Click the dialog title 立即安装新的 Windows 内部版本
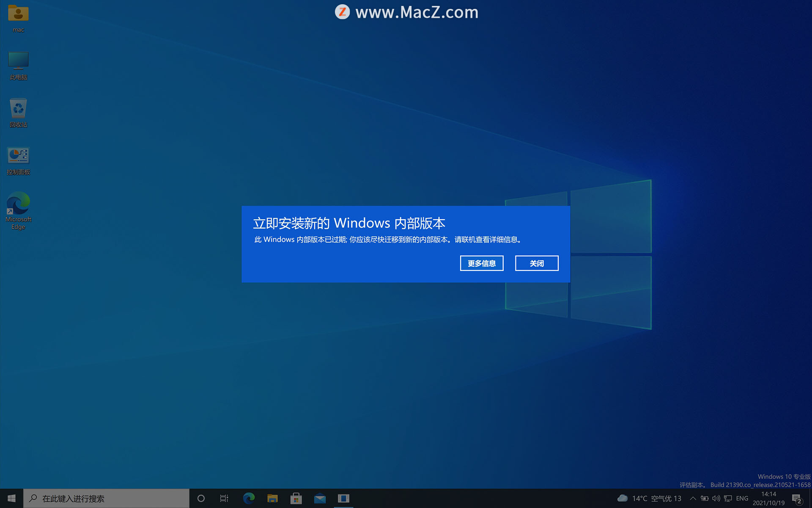The width and height of the screenshot is (812, 508). tap(349, 223)
